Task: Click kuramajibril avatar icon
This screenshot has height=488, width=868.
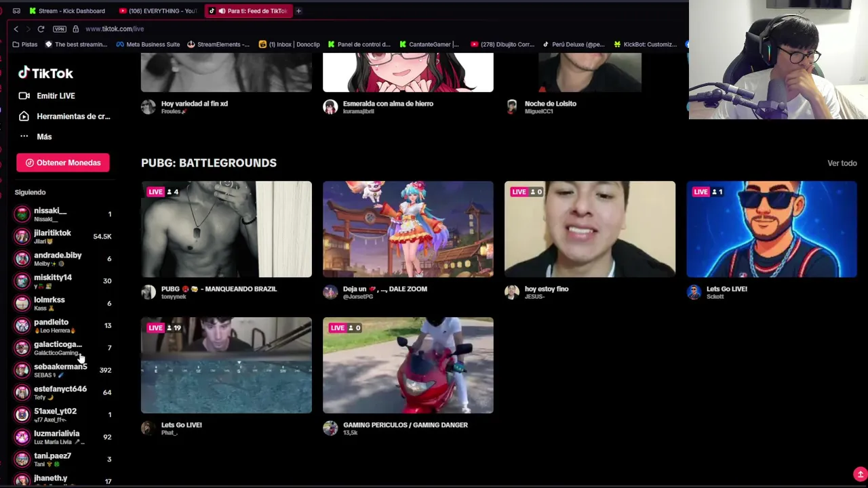Action: click(330, 107)
